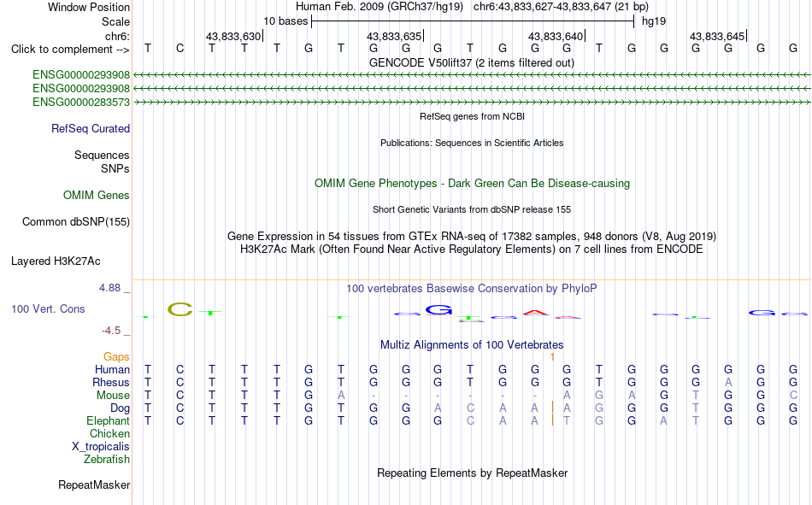Open the 100 Vert. Cons track label
Screen dimensions: 812x505
[48, 308]
